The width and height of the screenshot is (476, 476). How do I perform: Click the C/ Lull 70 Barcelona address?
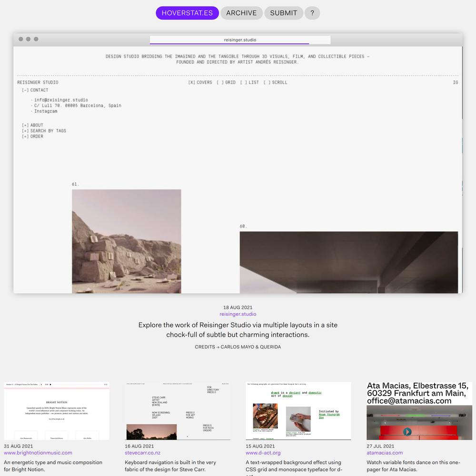(x=78, y=106)
